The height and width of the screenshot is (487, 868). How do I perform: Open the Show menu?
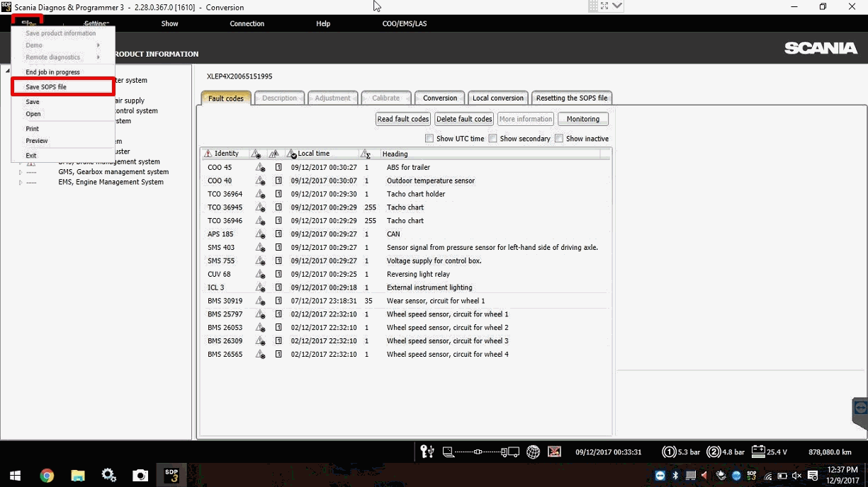[x=169, y=23]
